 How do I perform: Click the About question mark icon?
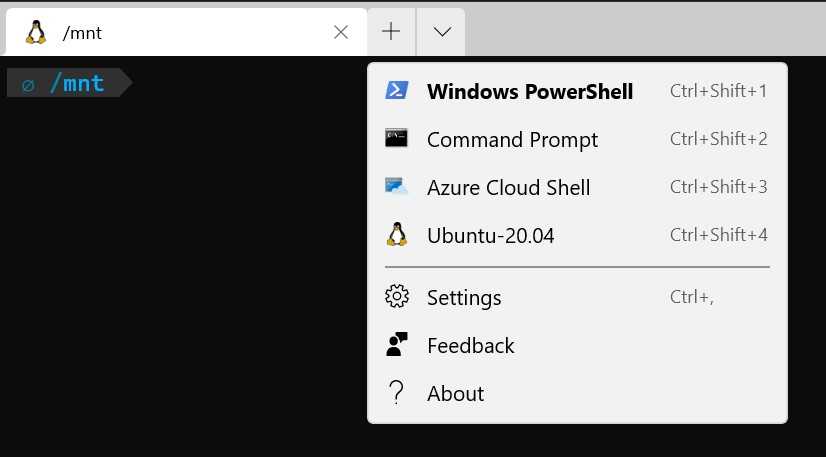point(396,393)
